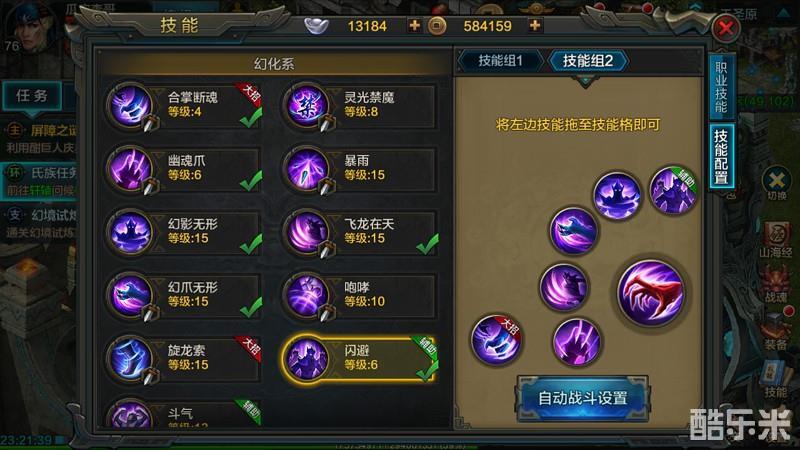800x450 pixels.
Task: Toggle the checkmark on 飞龙在天 skill
Action: coord(428,244)
